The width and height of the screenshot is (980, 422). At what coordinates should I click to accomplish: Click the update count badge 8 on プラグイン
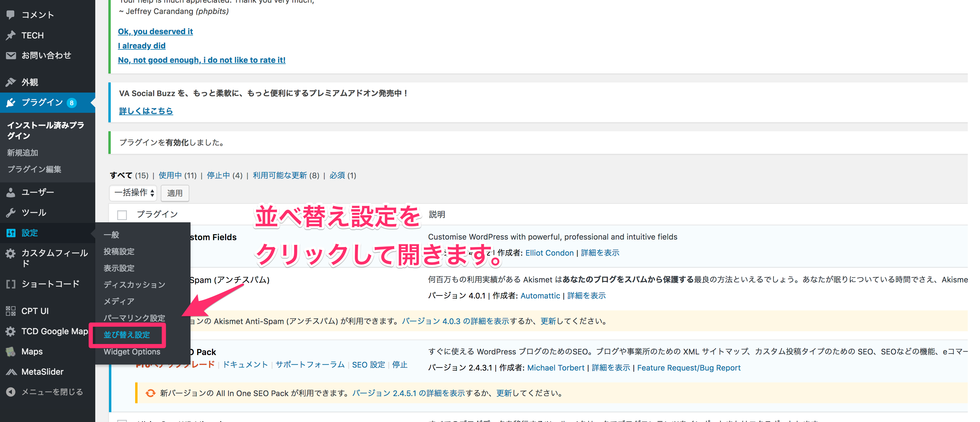71,103
